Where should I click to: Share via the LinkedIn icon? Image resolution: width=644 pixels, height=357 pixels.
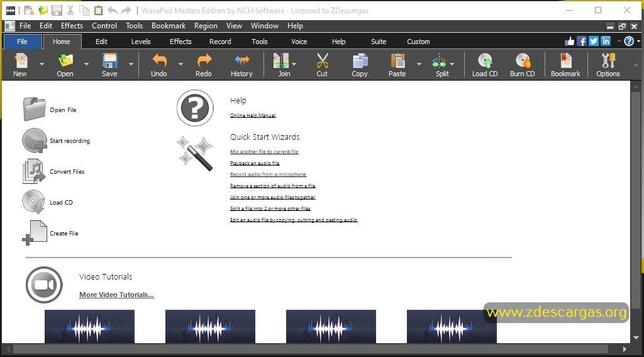pyautogui.click(x=606, y=41)
